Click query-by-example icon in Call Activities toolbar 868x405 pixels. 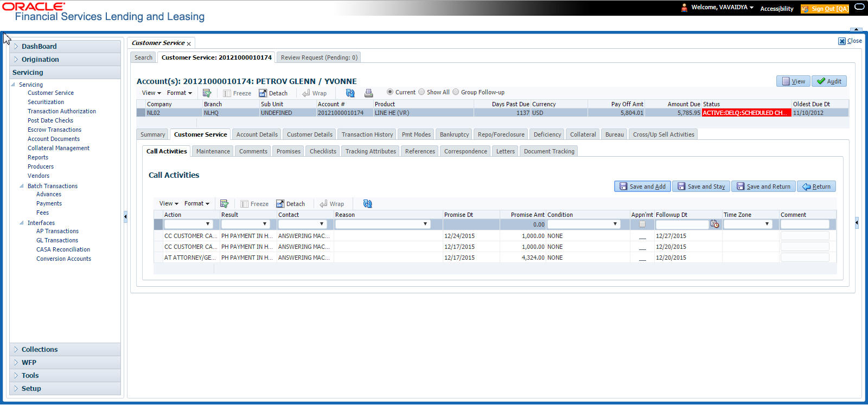pyautogui.click(x=224, y=204)
